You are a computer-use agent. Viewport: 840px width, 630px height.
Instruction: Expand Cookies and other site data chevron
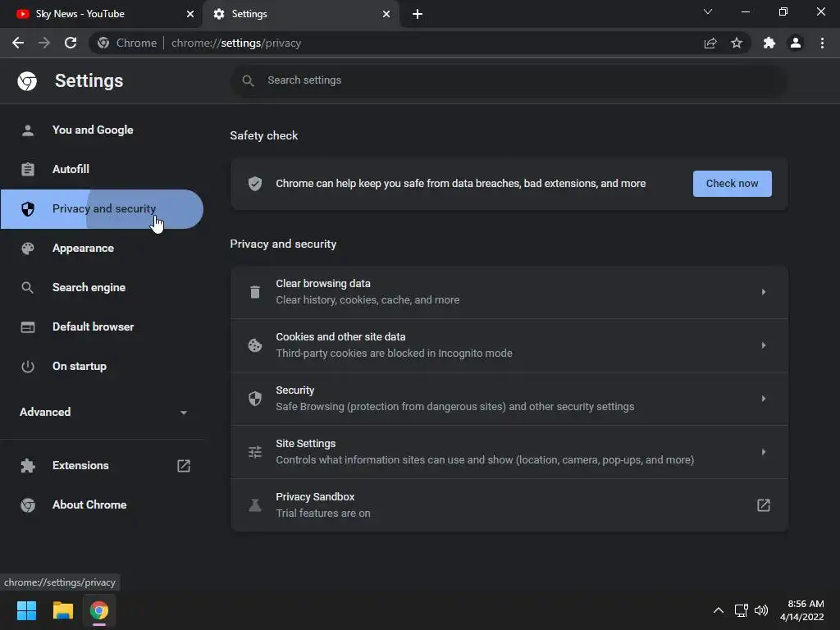(764, 345)
